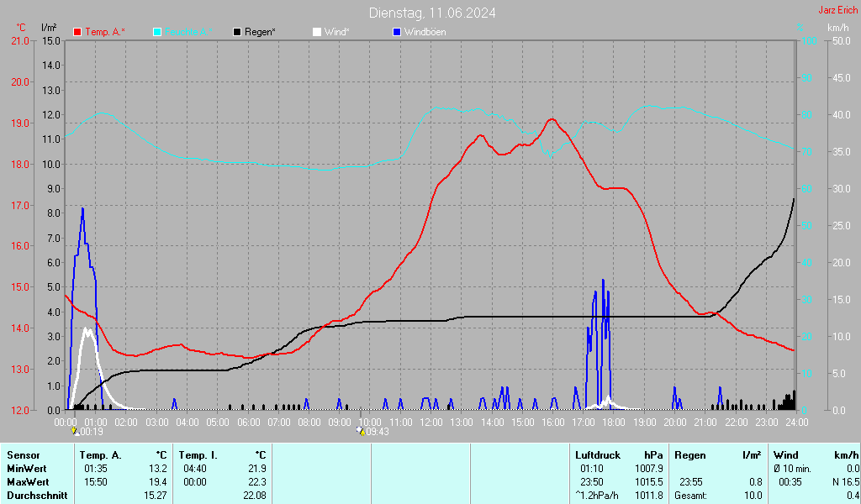
Task: Click the Temp. A. legend label
Action: [x=104, y=32]
